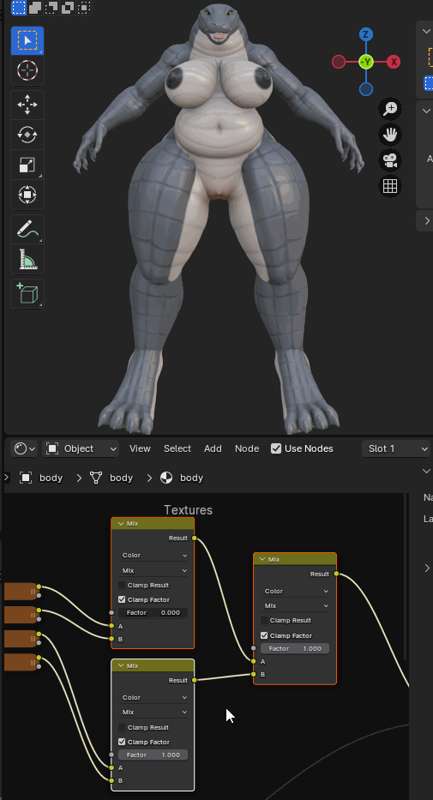Viewport: 433px width, 800px height.
Task: Collapse the bottom Mix node
Action: point(121,666)
